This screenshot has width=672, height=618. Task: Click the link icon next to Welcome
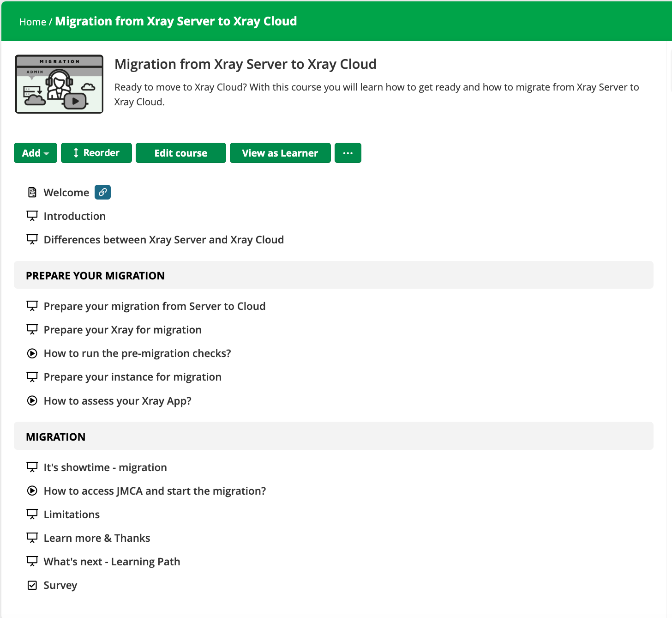102,192
